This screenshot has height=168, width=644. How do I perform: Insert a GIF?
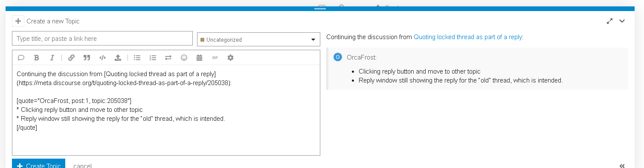[x=215, y=57]
